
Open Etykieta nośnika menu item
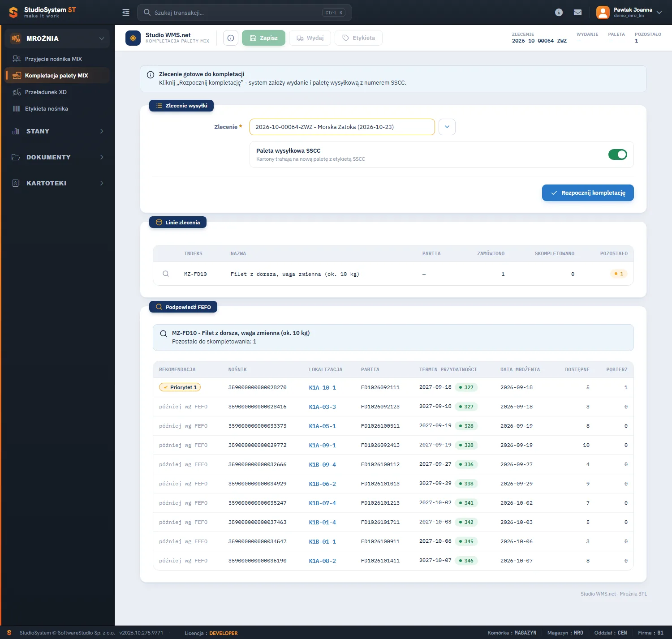click(x=57, y=109)
